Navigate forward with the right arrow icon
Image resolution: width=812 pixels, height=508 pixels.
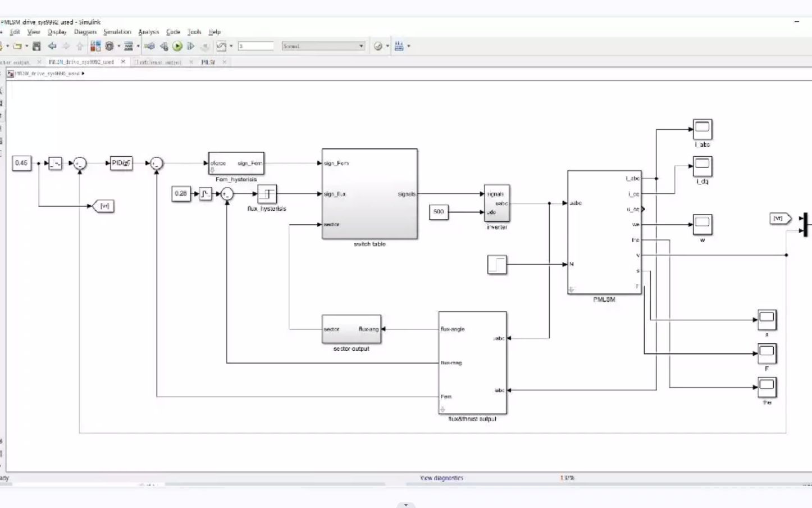pyautogui.click(x=66, y=46)
